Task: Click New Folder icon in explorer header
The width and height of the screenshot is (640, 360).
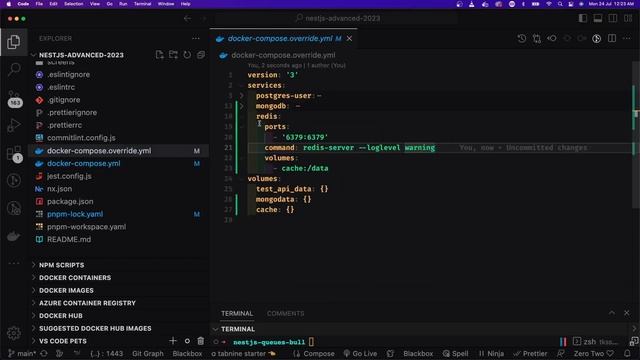Action: click(173, 55)
